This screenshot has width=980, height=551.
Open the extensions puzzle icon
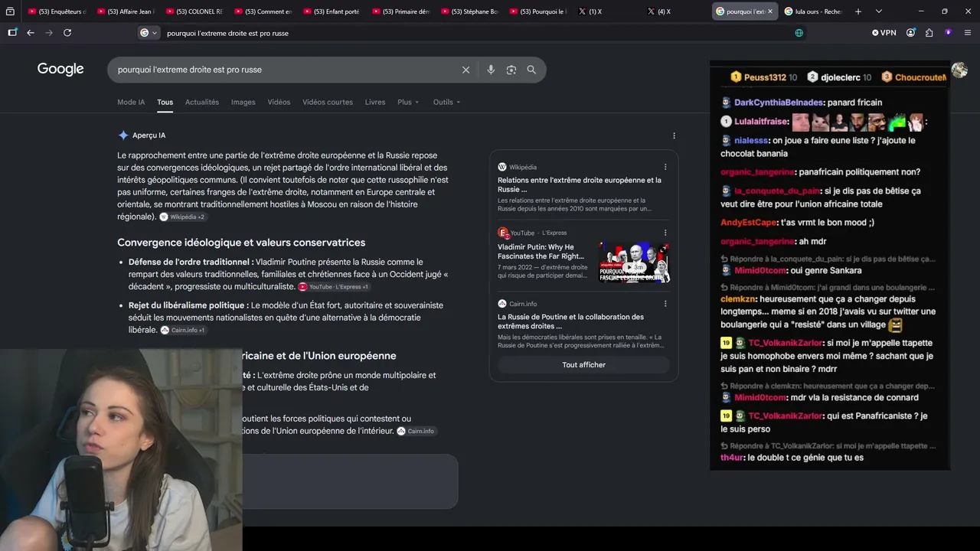coord(929,33)
